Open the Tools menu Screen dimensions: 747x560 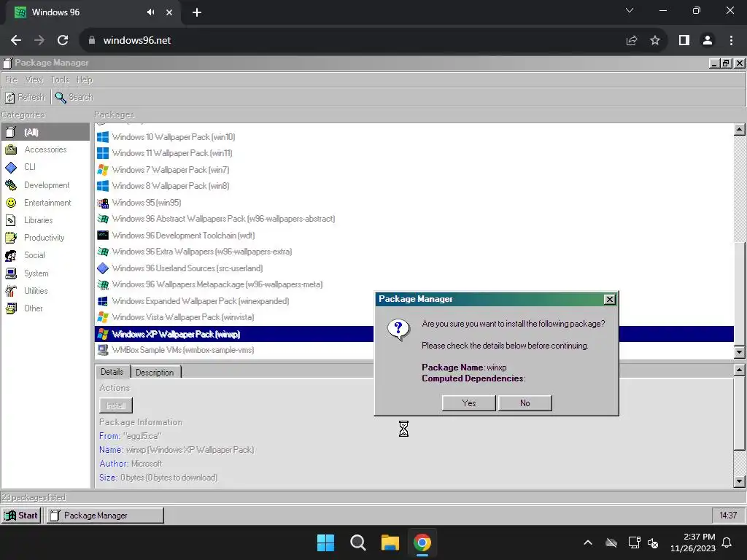click(x=60, y=79)
